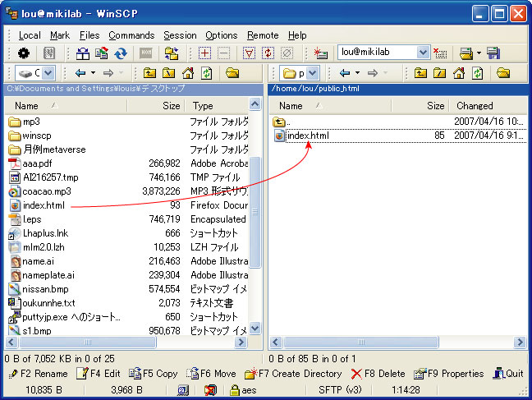The width and height of the screenshot is (532, 400).
Task: Expand local back history arrow dropdown
Action: pos(93,73)
